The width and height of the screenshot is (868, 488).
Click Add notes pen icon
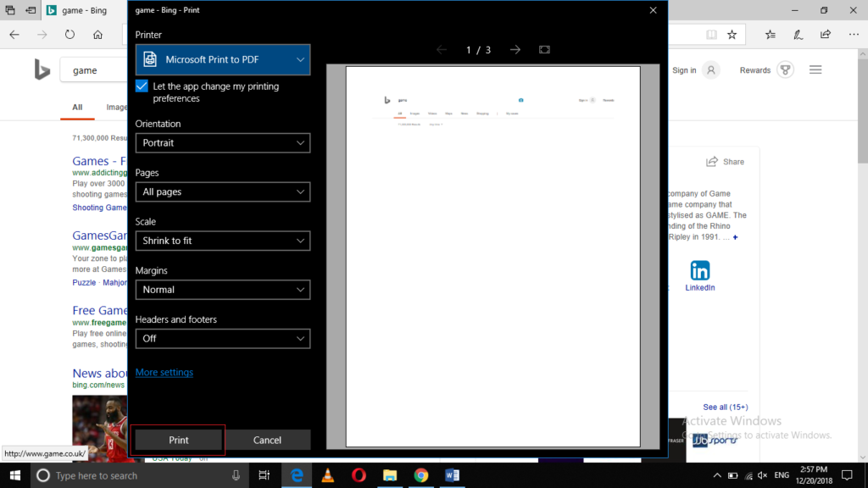(x=798, y=34)
